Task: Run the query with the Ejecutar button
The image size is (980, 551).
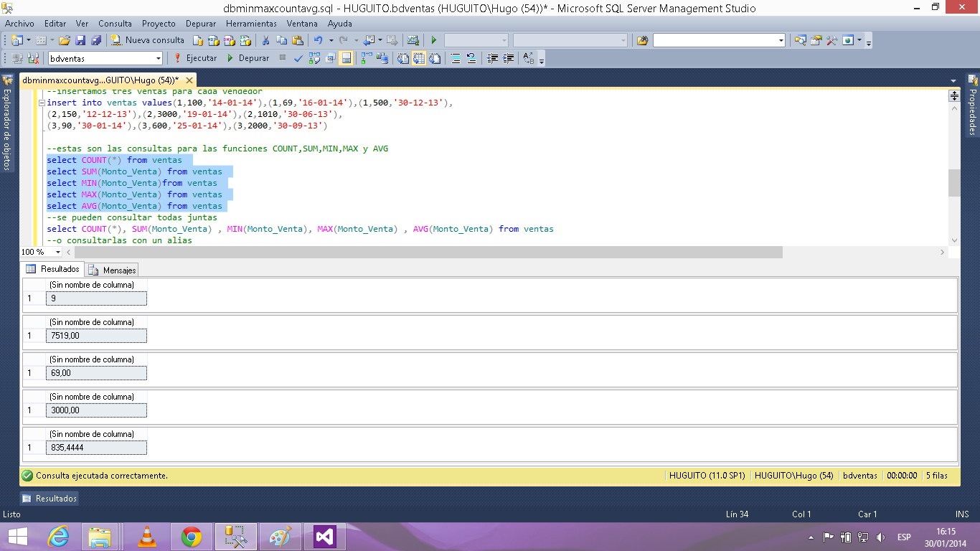Action: tap(195, 58)
